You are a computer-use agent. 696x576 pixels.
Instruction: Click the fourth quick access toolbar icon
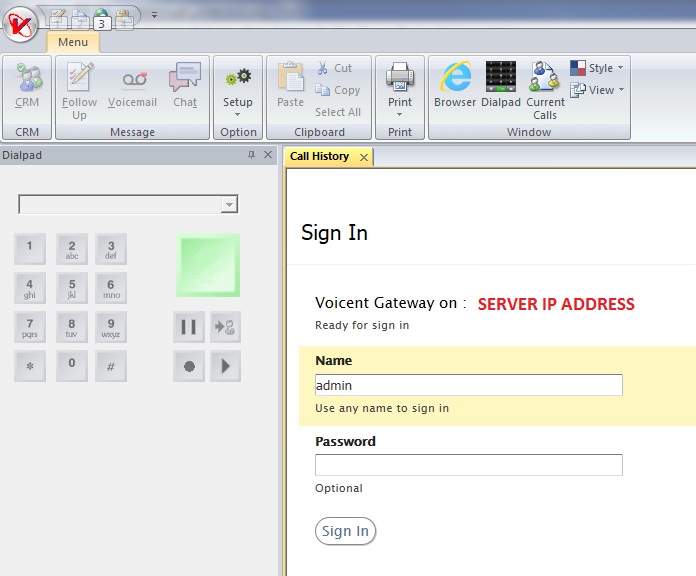(124, 19)
